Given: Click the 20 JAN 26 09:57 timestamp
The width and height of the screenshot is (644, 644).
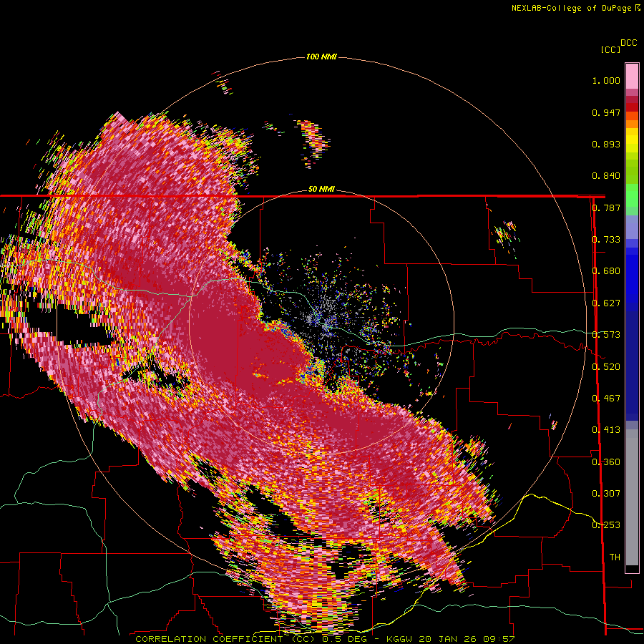Looking at the screenshot, I should coord(467,639).
